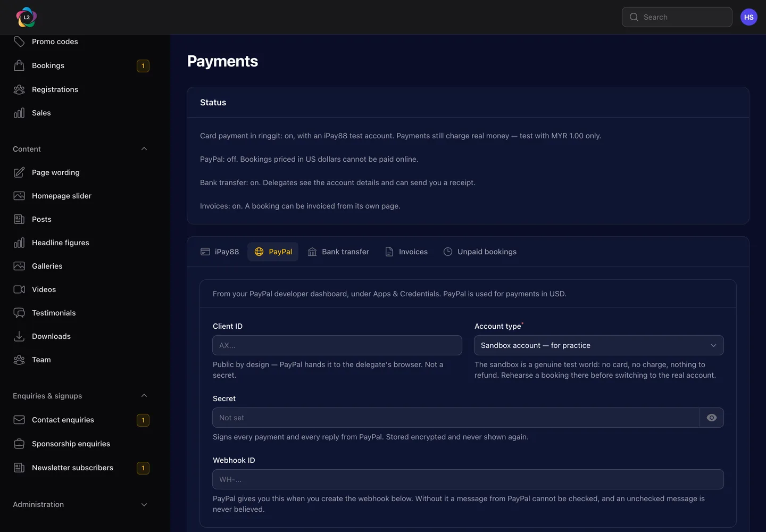Click the Downloads arrow icon

19,336
